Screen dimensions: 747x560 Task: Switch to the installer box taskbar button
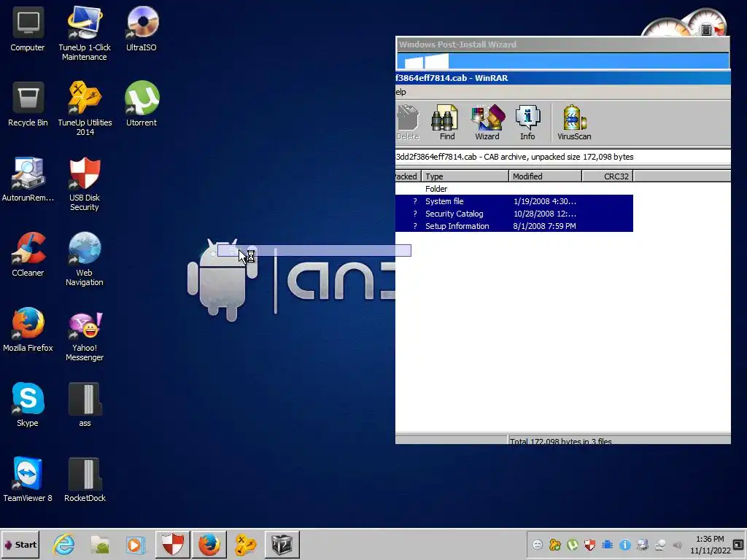tap(282, 544)
